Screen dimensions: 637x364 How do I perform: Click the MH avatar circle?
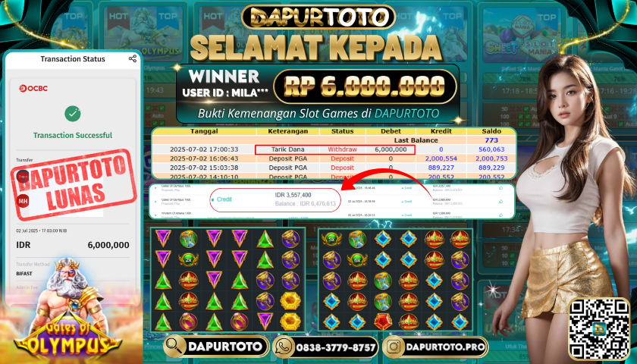(23, 201)
